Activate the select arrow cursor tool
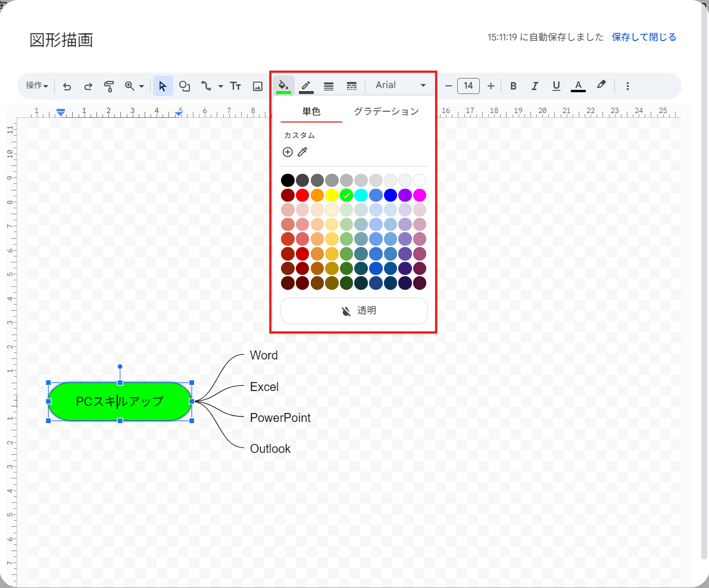The width and height of the screenshot is (709, 588). click(x=163, y=86)
